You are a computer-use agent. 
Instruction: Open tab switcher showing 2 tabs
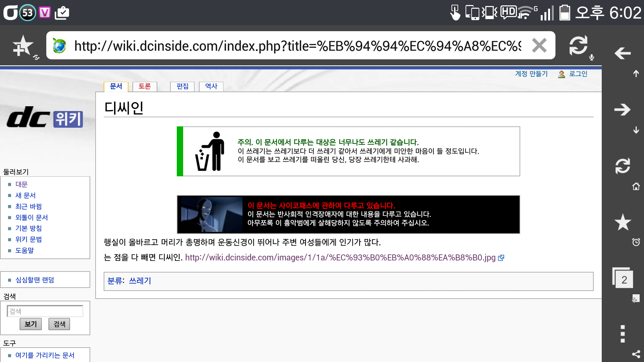(x=623, y=279)
